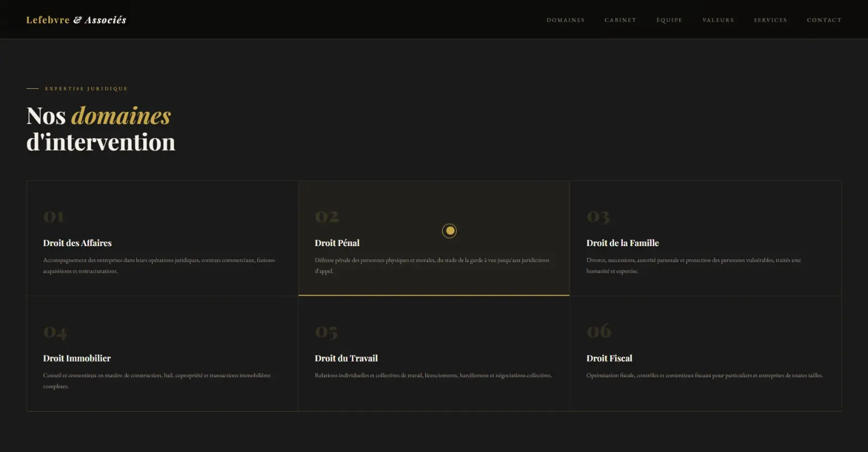Select Contact in the header navigation
The height and width of the screenshot is (452, 868).
pyautogui.click(x=824, y=20)
